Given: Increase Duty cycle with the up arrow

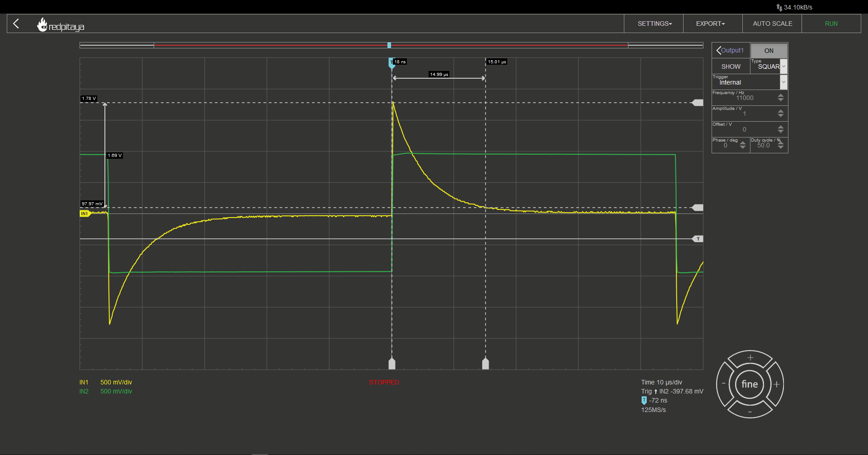Looking at the screenshot, I should pyautogui.click(x=781, y=143).
